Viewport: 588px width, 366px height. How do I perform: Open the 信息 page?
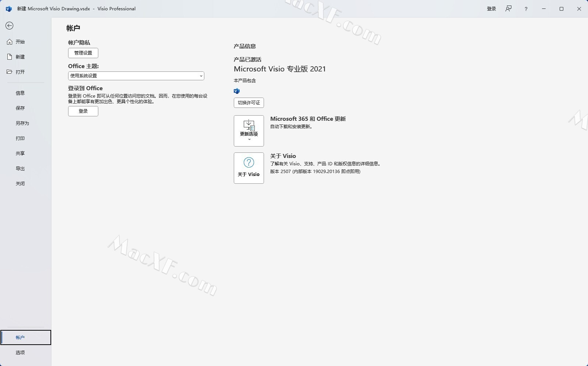(25, 93)
